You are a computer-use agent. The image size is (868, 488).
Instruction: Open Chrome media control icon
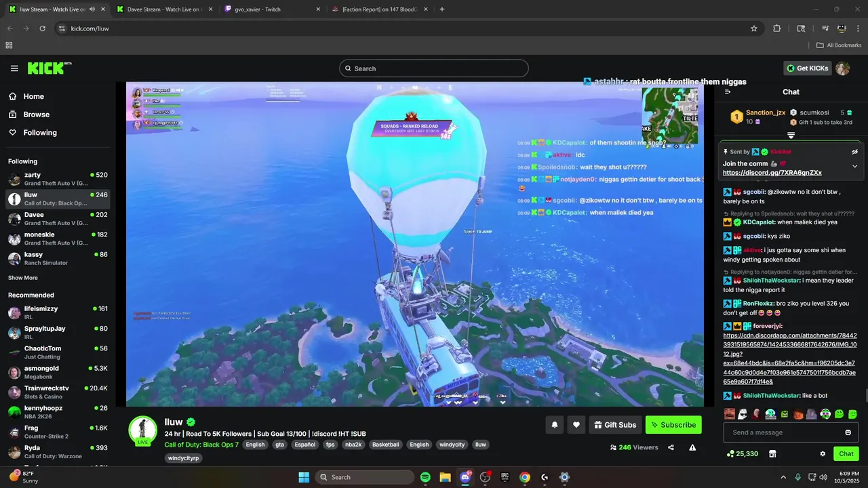[825, 28]
